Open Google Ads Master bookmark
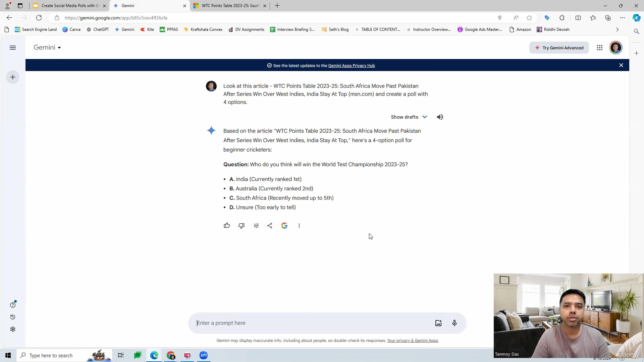Image resolution: width=644 pixels, height=362 pixels. coord(480,29)
